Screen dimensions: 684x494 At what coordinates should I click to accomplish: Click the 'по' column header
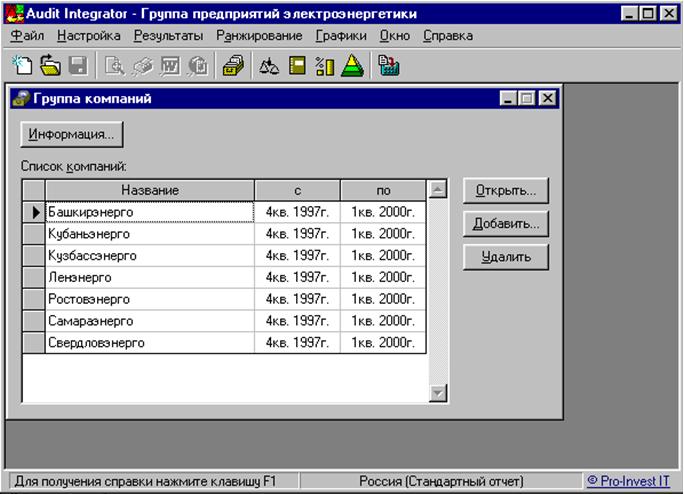point(383,190)
